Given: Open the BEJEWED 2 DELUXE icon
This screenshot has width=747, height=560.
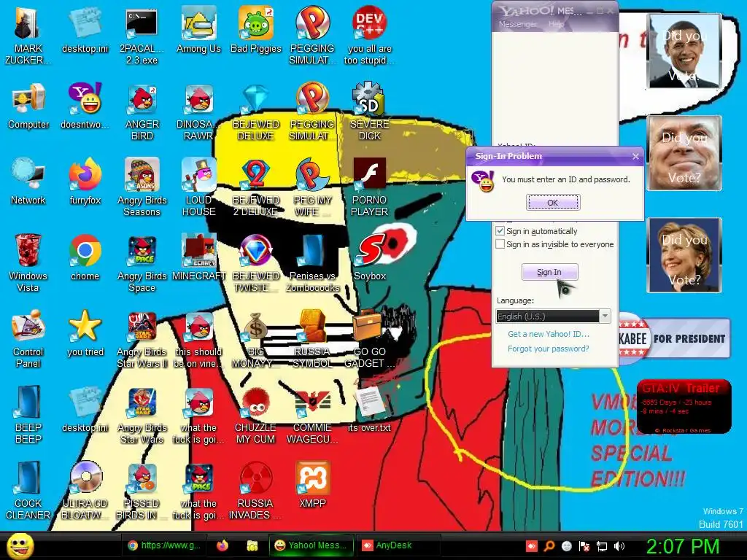Looking at the screenshot, I should 256,187.
